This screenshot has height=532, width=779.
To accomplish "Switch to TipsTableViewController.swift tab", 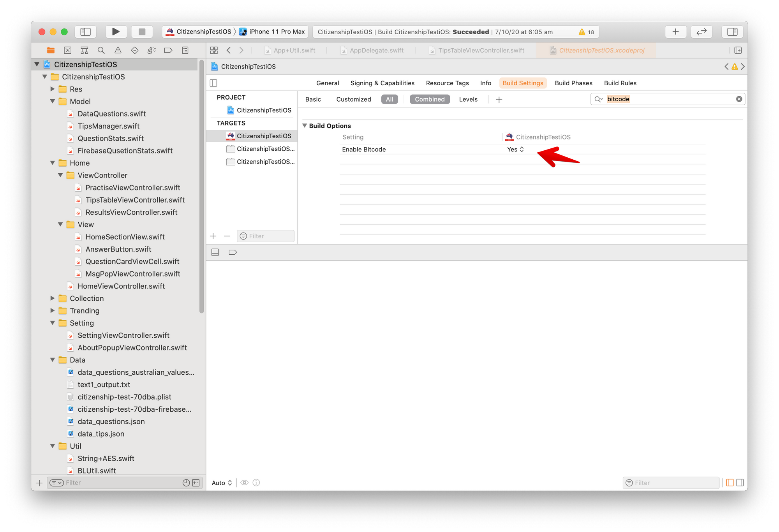I will (476, 50).
